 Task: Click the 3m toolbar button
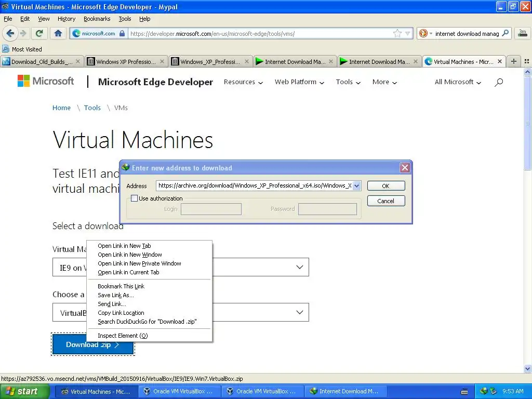[x=523, y=33]
